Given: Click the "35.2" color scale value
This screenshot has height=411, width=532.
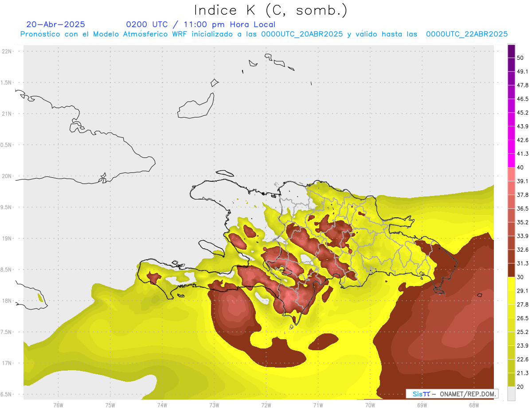Looking at the screenshot, I should point(523,222).
